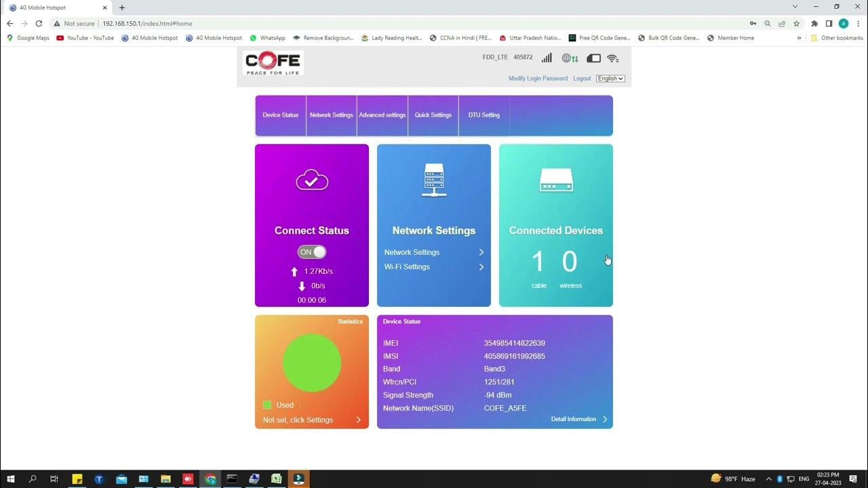Click the zoom magnifier icon in address bar
The width and height of the screenshot is (868, 488).
pos(768,23)
